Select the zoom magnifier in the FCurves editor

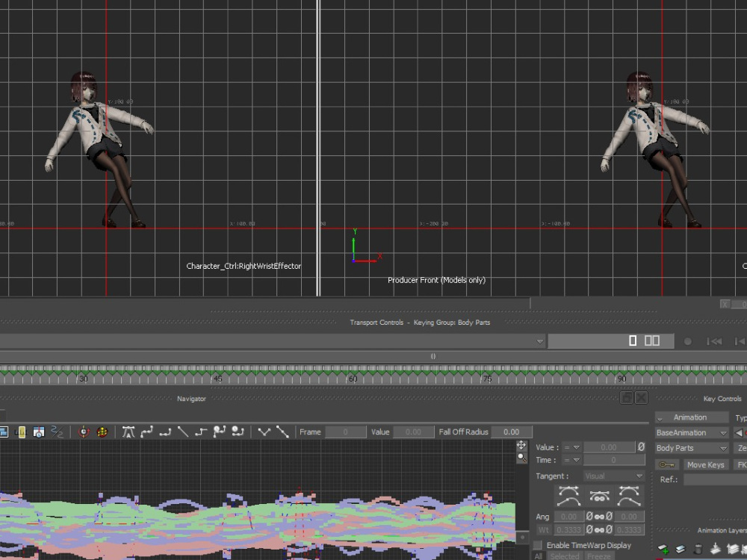tap(522, 458)
